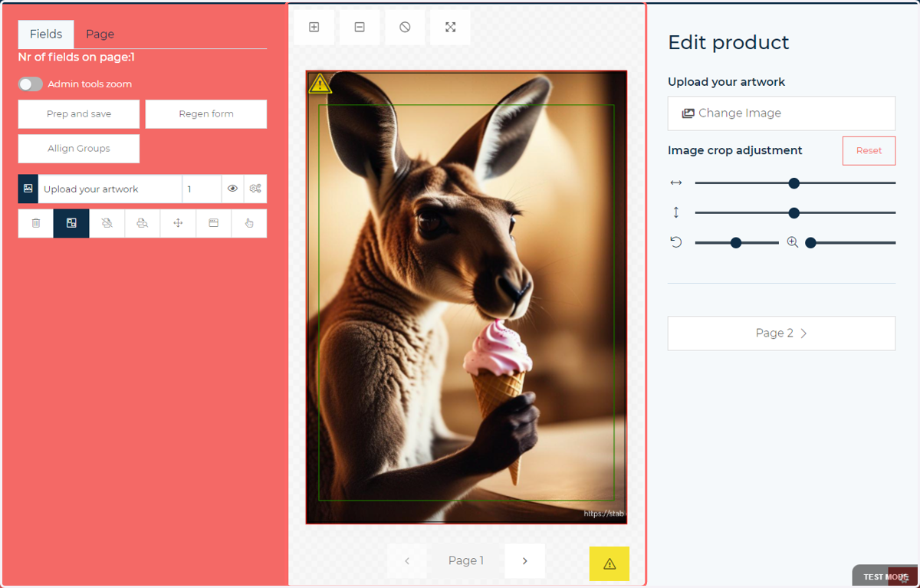The image size is (920, 588).
Task: Toggle Admin tools zoom switch
Action: [x=31, y=84]
